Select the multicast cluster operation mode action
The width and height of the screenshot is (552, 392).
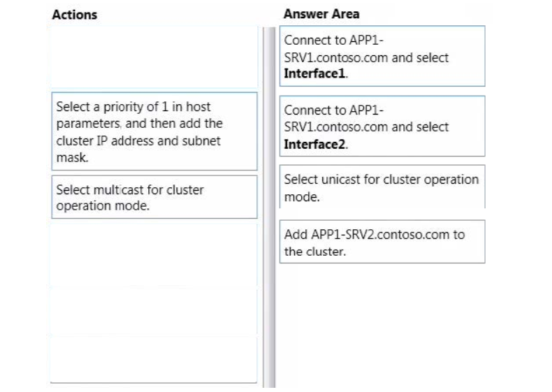point(154,197)
